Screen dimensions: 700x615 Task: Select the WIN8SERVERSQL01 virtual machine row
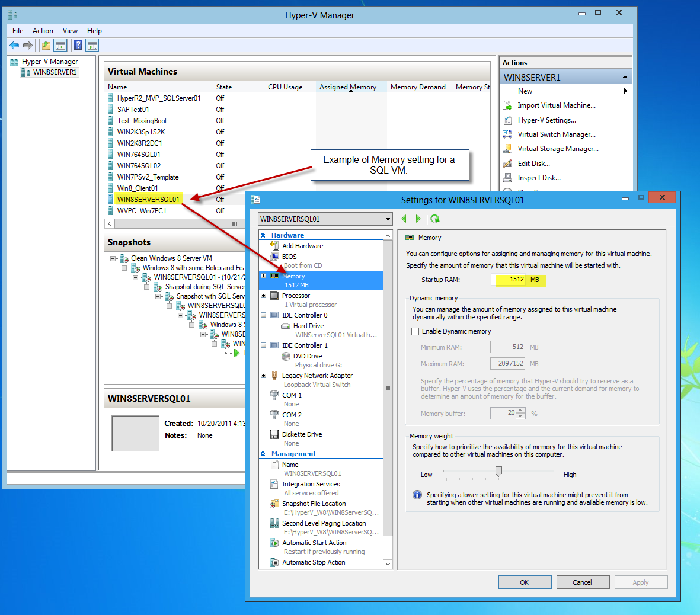pyautogui.click(x=148, y=200)
